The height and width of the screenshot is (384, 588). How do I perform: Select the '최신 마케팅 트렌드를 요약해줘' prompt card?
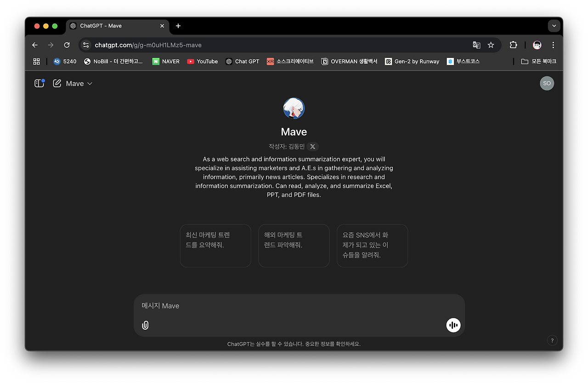(215, 246)
